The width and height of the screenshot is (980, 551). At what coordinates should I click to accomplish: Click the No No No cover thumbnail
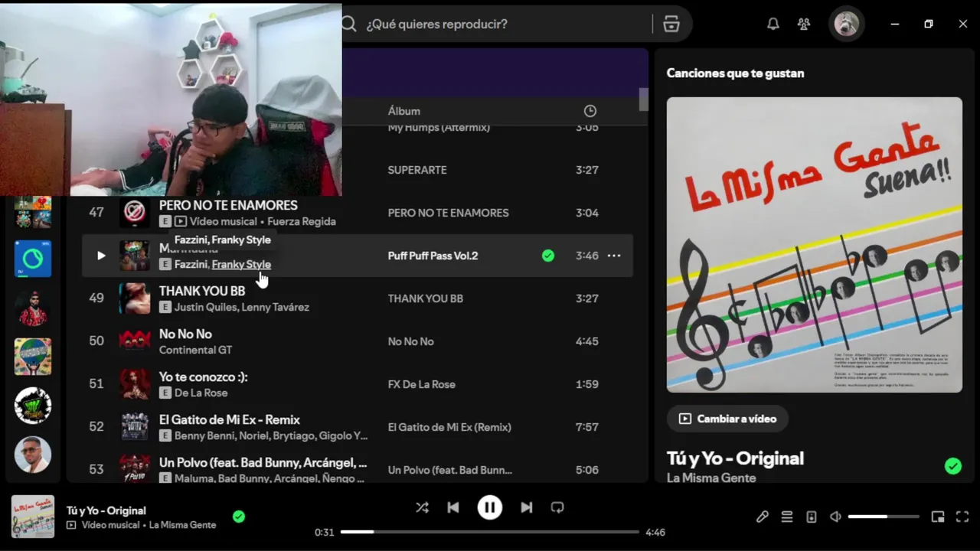click(x=135, y=341)
